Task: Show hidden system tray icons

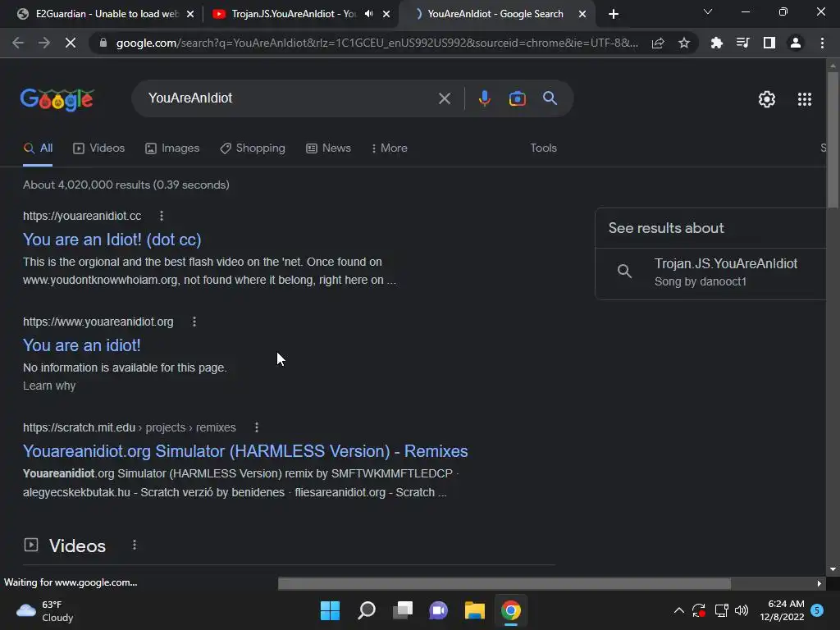Action: [x=678, y=610]
